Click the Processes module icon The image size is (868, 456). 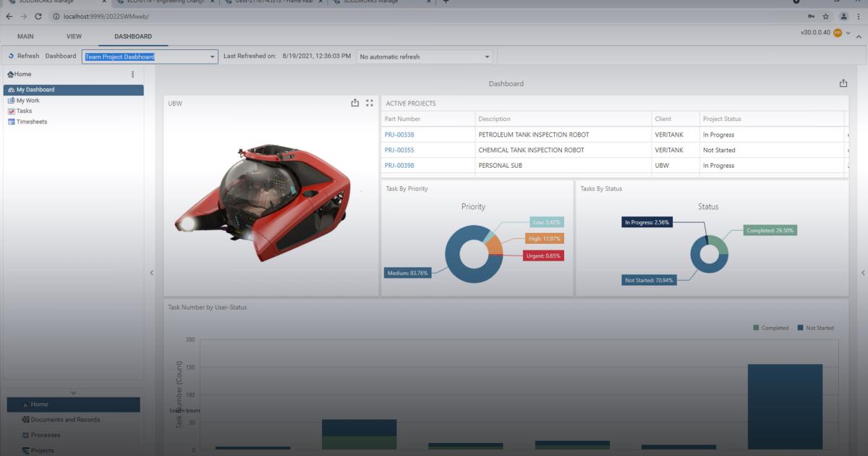coord(25,435)
